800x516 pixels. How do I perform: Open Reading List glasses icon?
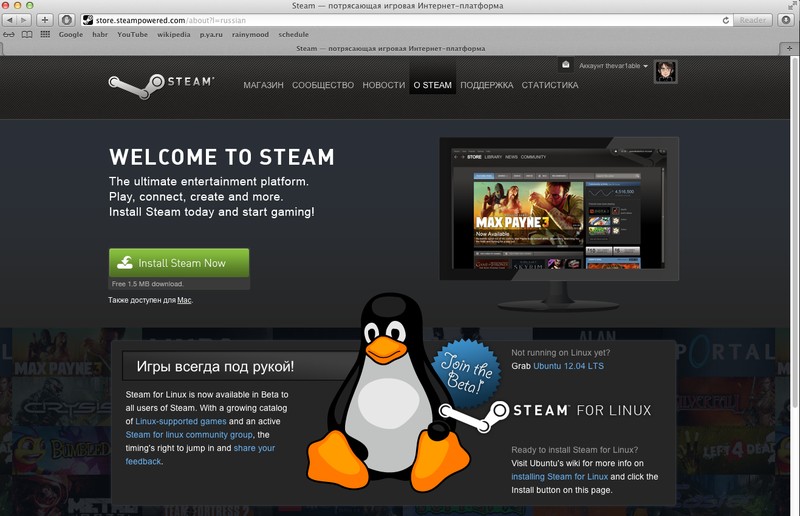pyautogui.click(x=9, y=35)
